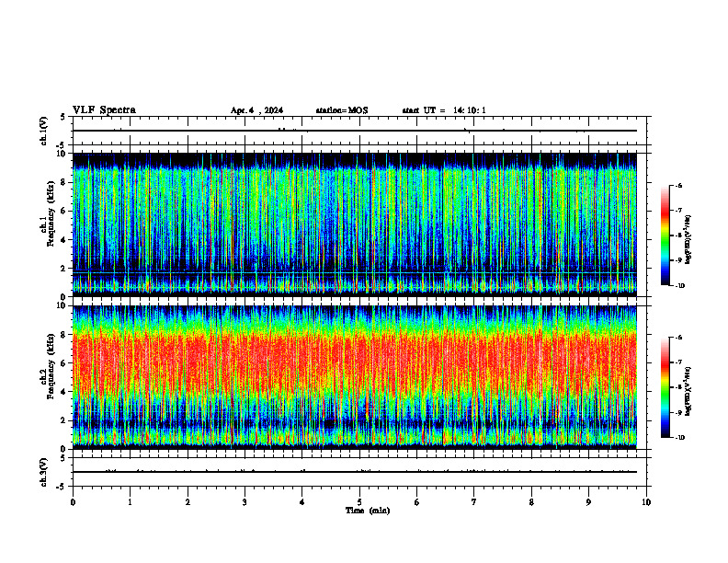Click the "ch.3(V)" waveform axis label

[x=43, y=472]
